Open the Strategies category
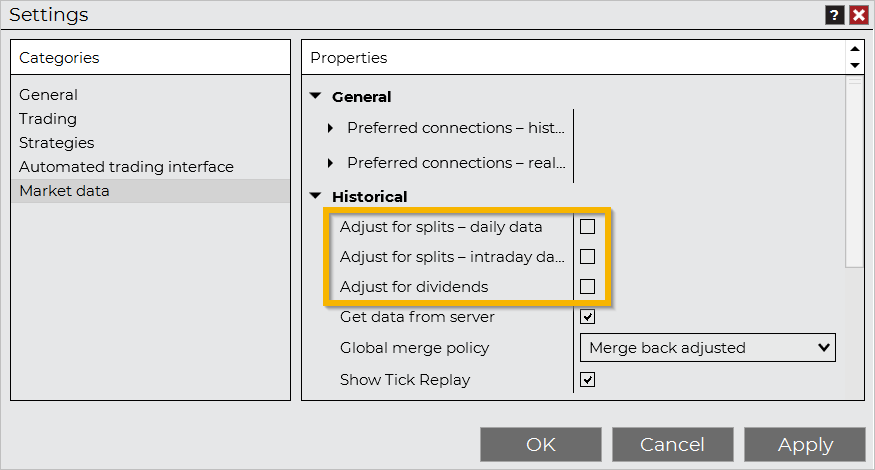The image size is (875, 470). 150,143
